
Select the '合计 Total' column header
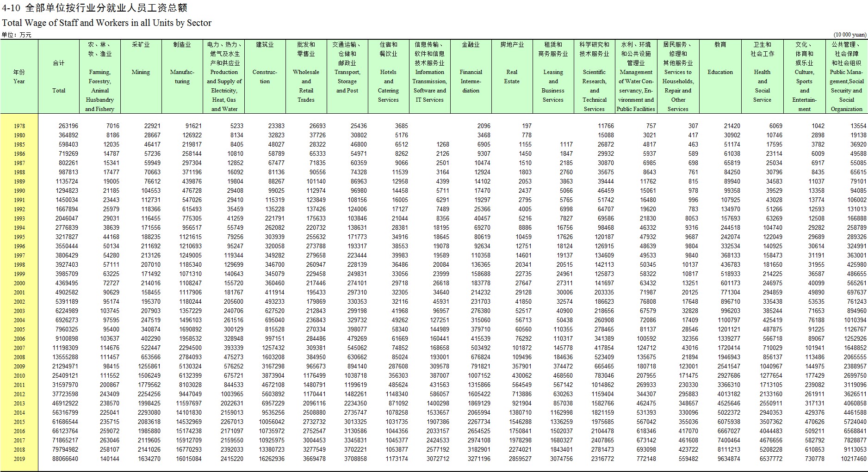coord(59,77)
